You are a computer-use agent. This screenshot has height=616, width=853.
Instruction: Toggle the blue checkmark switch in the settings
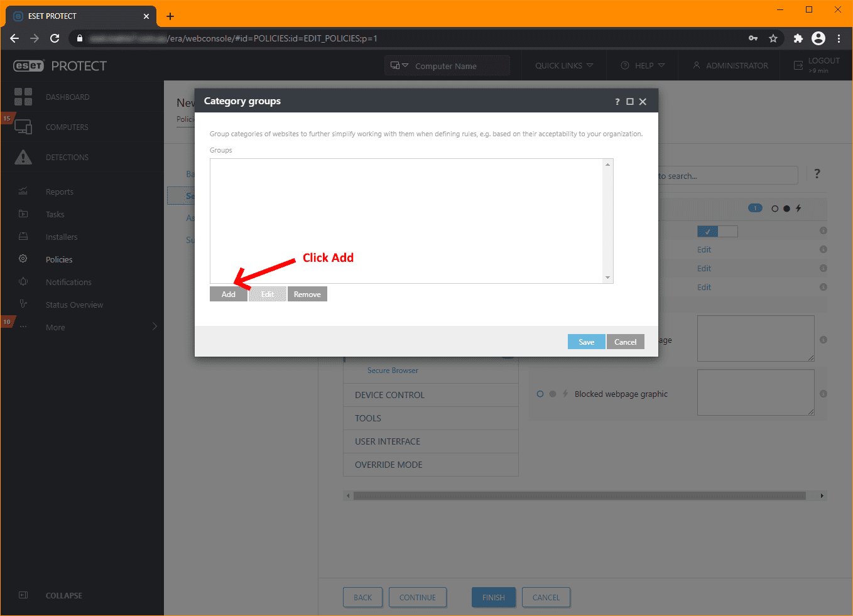coord(717,232)
